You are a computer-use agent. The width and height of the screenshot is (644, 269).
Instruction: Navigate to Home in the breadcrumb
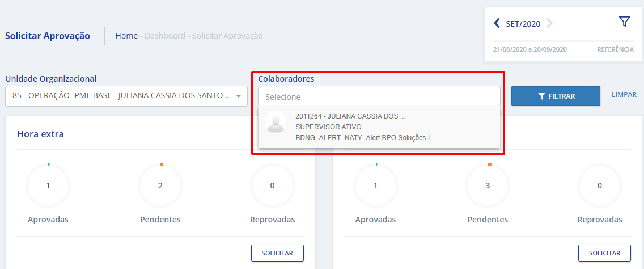[x=126, y=36]
